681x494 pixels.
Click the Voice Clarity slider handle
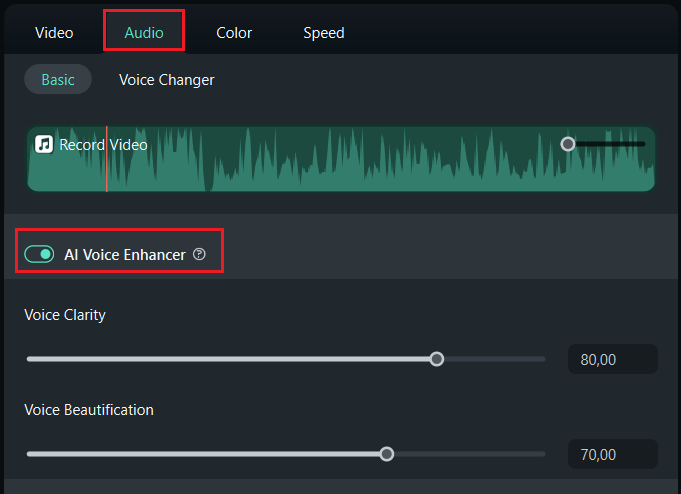point(436,359)
